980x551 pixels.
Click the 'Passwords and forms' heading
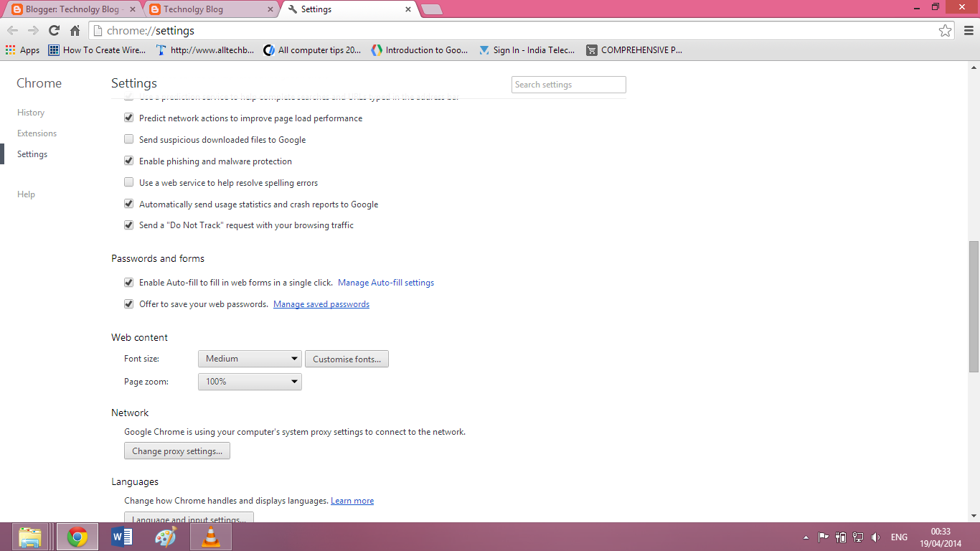point(158,258)
